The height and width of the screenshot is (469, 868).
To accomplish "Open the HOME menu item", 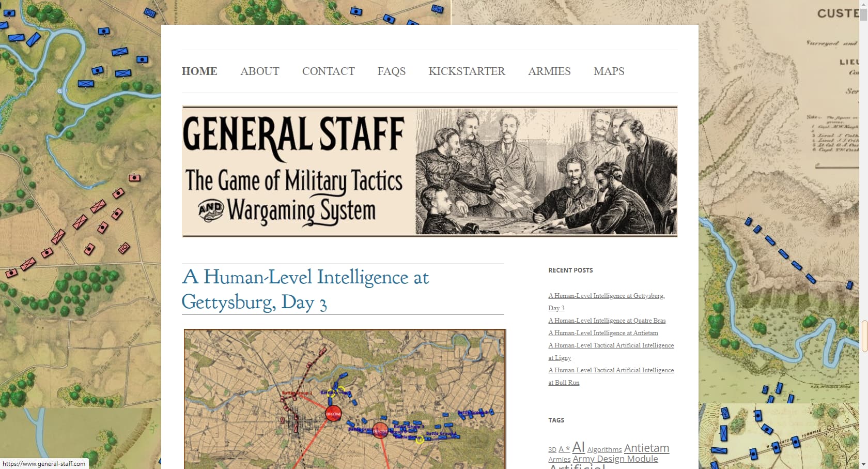I will (x=199, y=71).
